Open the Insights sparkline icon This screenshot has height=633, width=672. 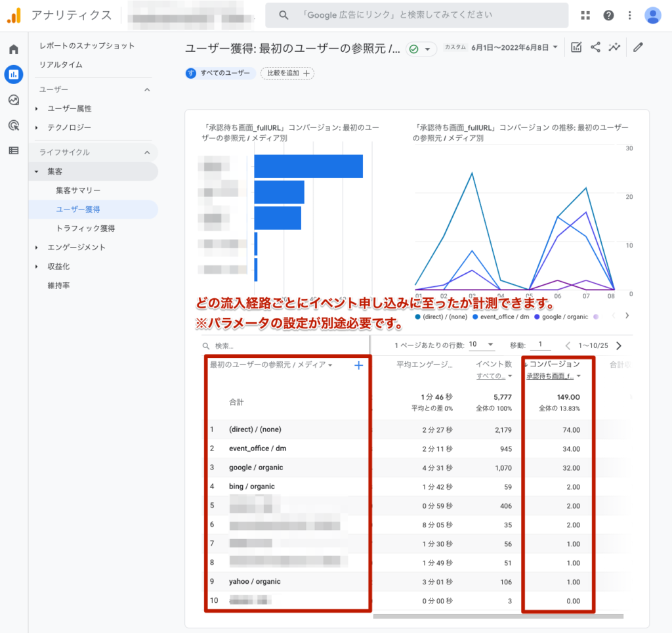click(614, 47)
